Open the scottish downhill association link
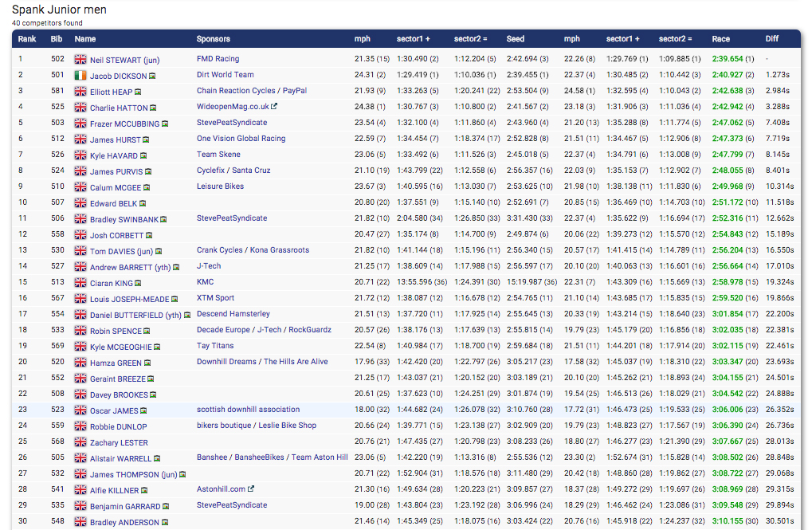Screen dimensions: 812x530 (x=248, y=410)
